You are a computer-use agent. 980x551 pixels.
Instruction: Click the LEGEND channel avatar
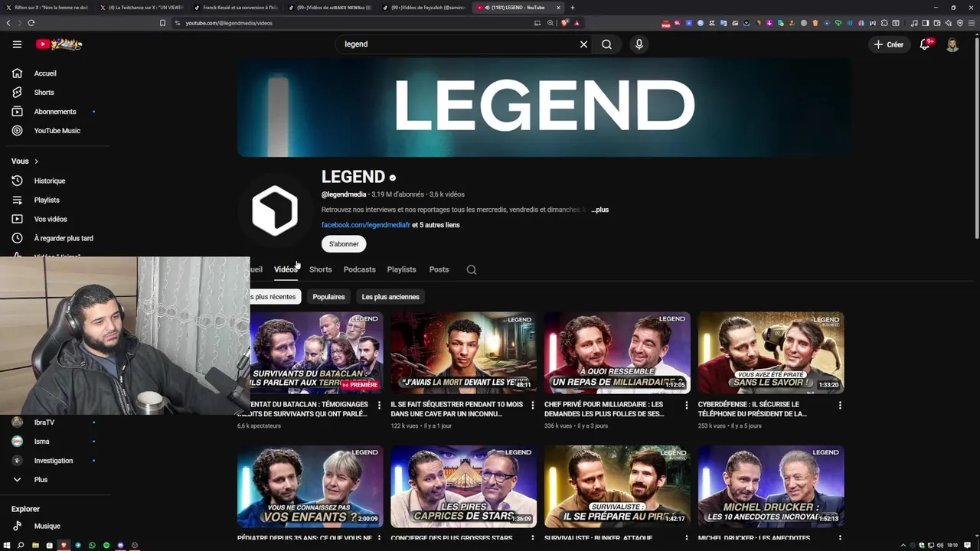click(x=275, y=210)
